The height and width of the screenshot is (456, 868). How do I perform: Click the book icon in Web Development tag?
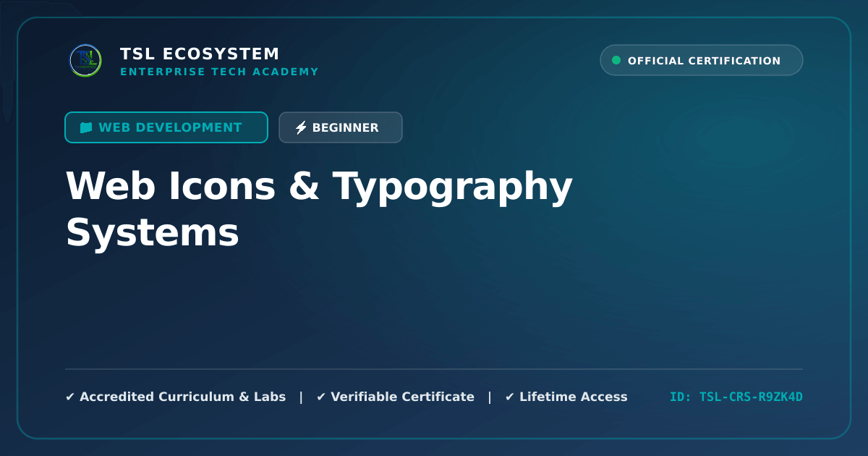(x=86, y=127)
